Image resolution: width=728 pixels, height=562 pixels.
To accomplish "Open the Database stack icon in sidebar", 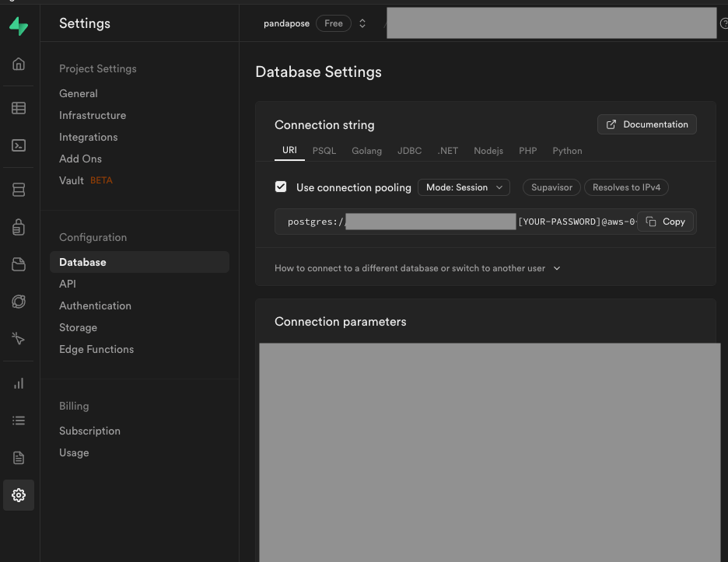I will (19, 190).
